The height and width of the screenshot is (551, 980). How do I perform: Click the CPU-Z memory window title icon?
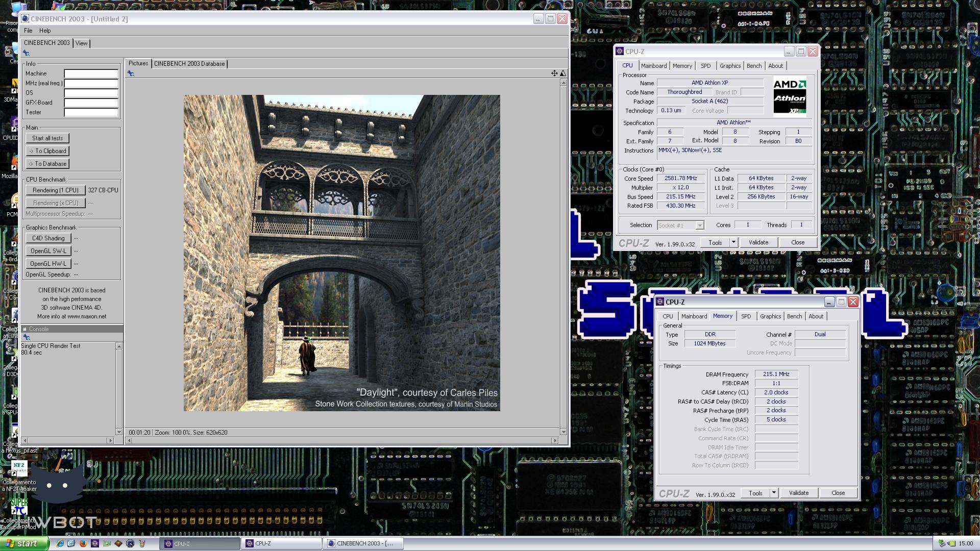click(x=660, y=302)
